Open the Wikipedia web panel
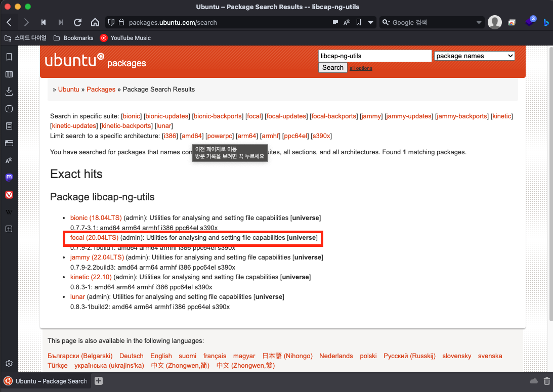The image size is (553, 392). pyautogui.click(x=9, y=211)
